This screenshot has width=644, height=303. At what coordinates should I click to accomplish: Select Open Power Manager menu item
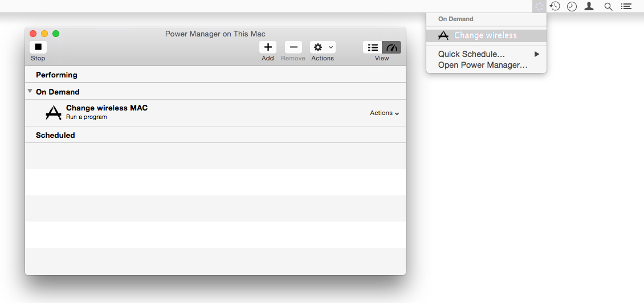[482, 65]
